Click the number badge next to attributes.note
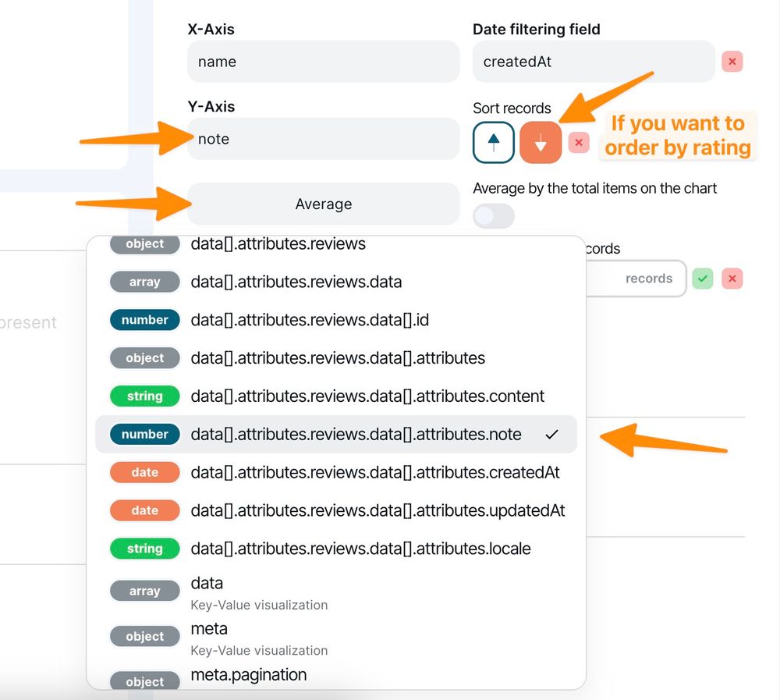Image resolution: width=780 pixels, height=700 pixels. pyautogui.click(x=144, y=434)
